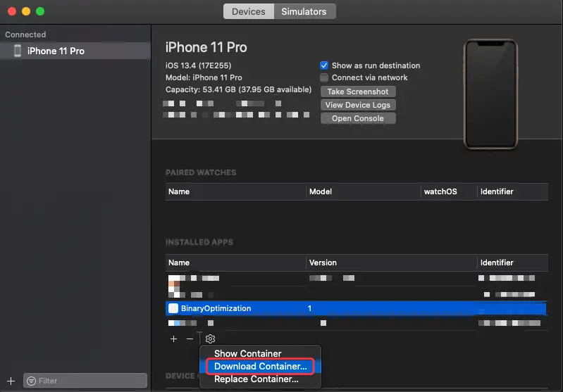Click the minus icon to remove the app
Screen dimensions: 563x392
(190, 339)
